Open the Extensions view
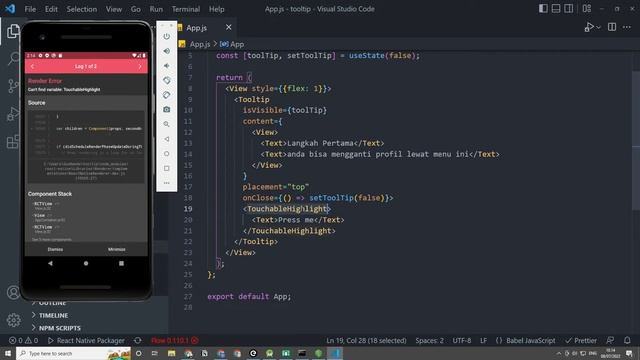This screenshot has width=640, height=360. point(13,142)
